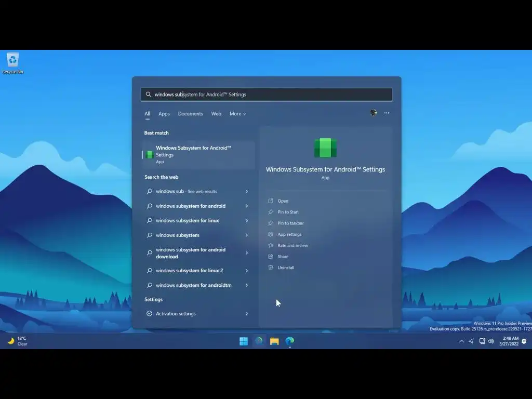The height and width of the screenshot is (399, 532).
Task: Expand arrow for 'windows subsystem for linux 2'
Action: 247,271
